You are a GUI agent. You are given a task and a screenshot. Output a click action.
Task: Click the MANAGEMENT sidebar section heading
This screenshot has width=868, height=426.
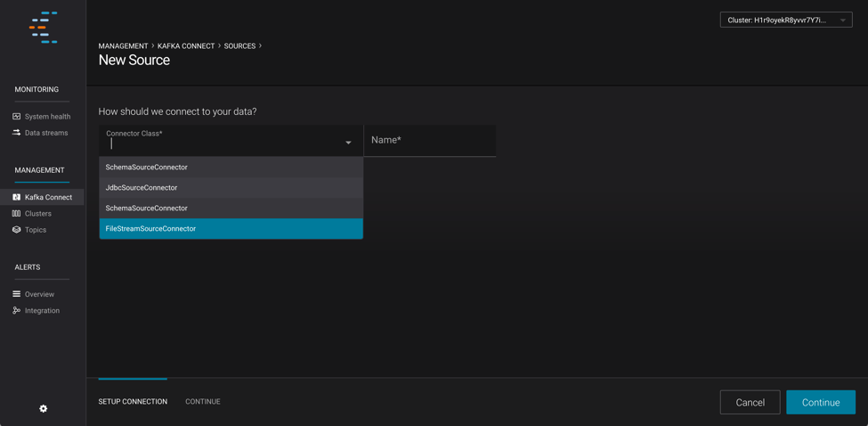pyautogui.click(x=39, y=170)
